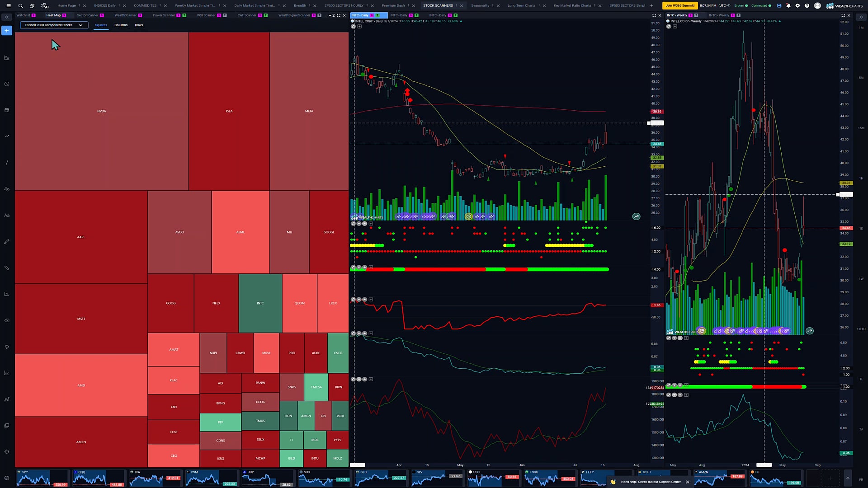Open the WealthScanner tab
Image resolution: width=868 pixels, height=488 pixels.
[125, 15]
